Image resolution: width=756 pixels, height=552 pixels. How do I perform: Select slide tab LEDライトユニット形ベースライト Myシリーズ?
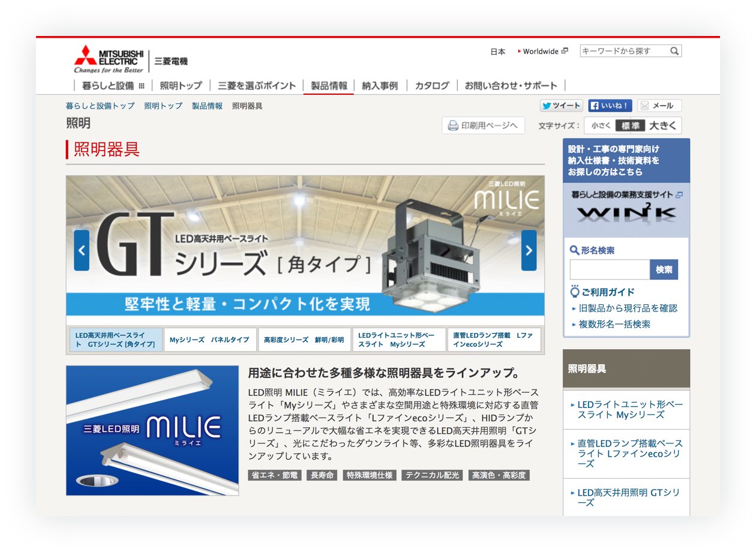tap(399, 340)
